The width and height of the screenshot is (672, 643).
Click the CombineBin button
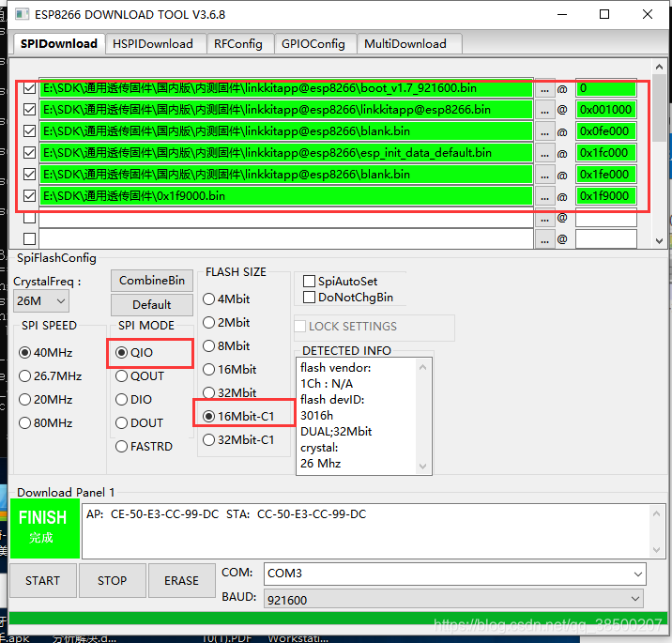pos(152,281)
